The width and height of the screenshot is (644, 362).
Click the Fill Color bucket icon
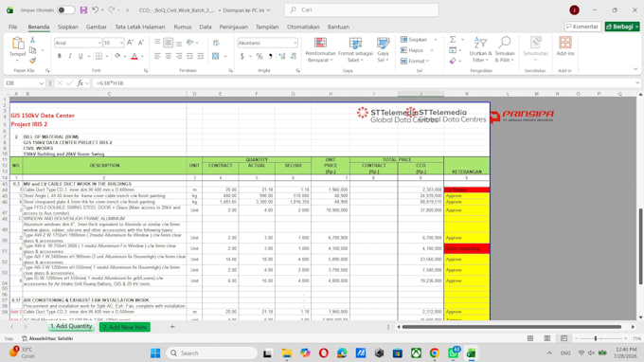coord(117,56)
